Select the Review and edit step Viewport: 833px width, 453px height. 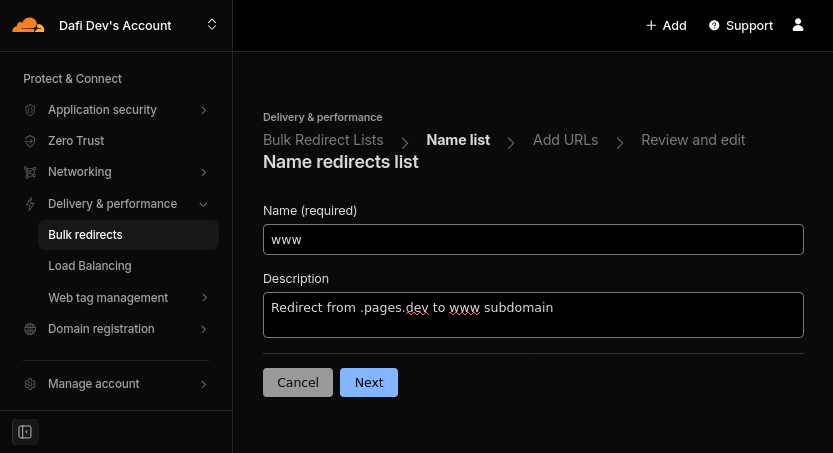coord(693,140)
